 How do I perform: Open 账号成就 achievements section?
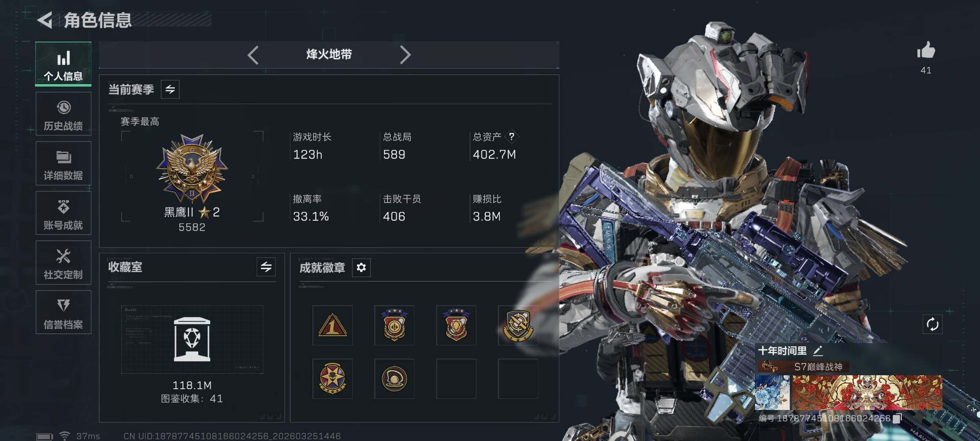[63, 213]
